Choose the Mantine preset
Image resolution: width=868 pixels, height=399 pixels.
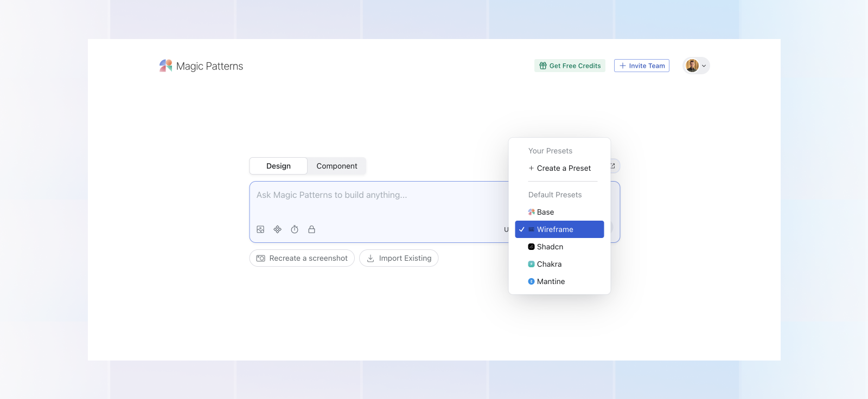(559, 281)
